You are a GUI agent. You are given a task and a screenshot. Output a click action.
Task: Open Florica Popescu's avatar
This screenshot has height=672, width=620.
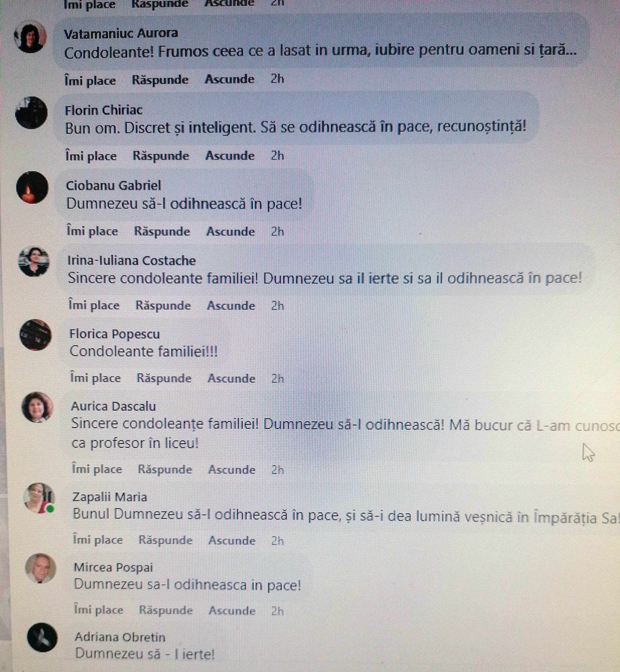point(35,335)
